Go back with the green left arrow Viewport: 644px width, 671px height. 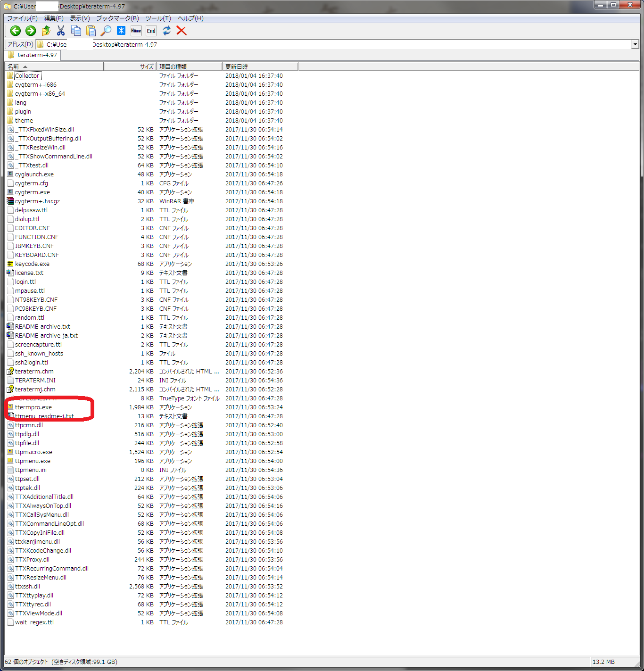[16, 31]
